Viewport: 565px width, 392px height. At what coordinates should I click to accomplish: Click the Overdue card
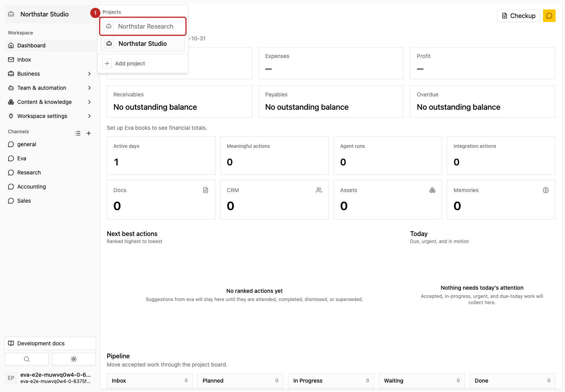483,102
